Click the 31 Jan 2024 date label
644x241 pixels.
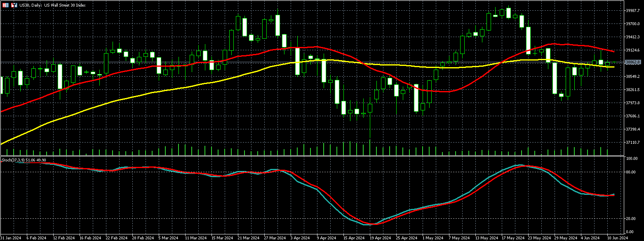tap(11, 238)
